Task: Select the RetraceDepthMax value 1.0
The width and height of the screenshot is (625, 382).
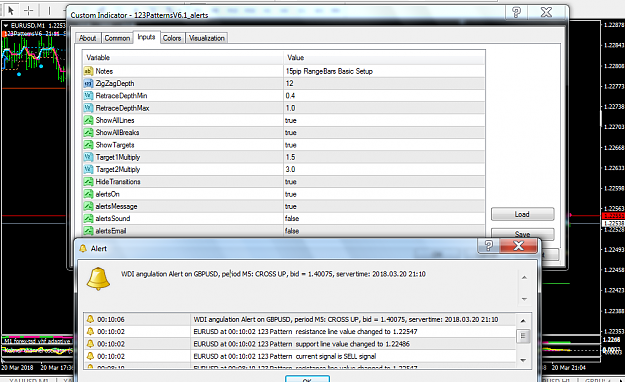Action: click(x=290, y=108)
